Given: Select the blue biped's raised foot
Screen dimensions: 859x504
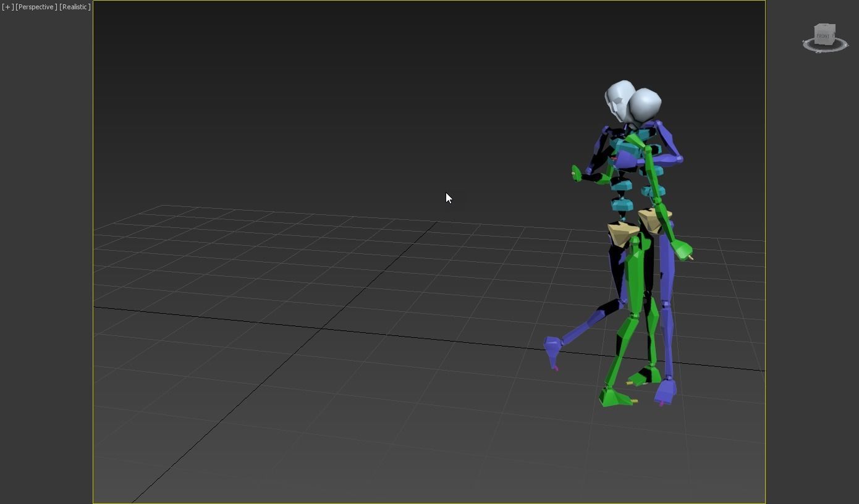Looking at the screenshot, I should click(552, 350).
